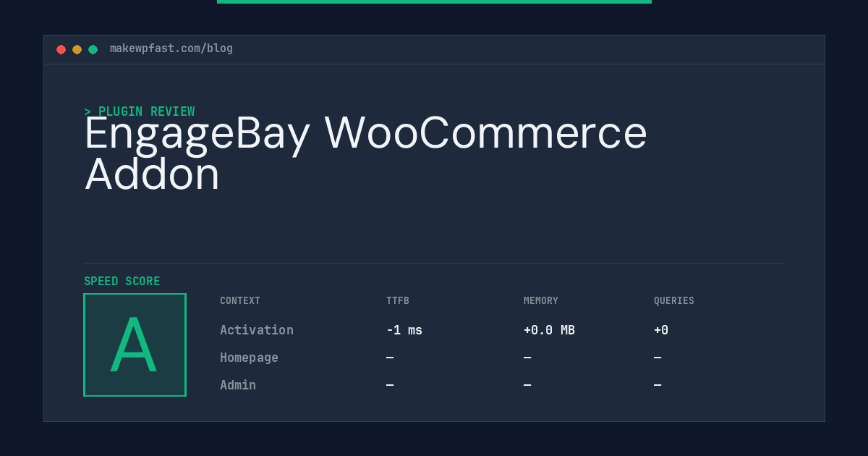Click the green maximize dot
The image size is (868, 456).
pyautogui.click(x=93, y=49)
